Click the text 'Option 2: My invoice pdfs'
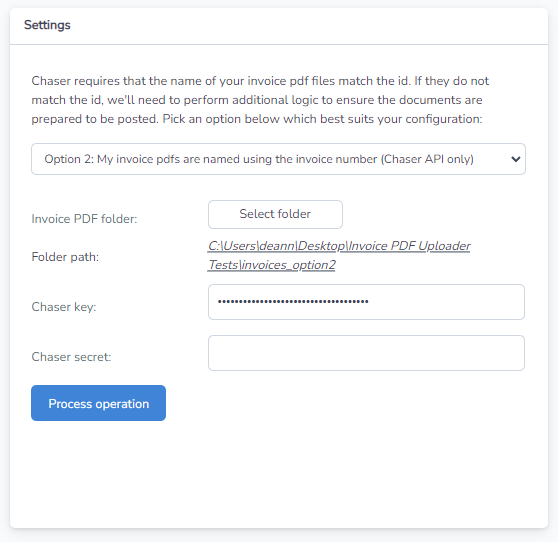The height and width of the screenshot is (542, 558). tap(112, 159)
